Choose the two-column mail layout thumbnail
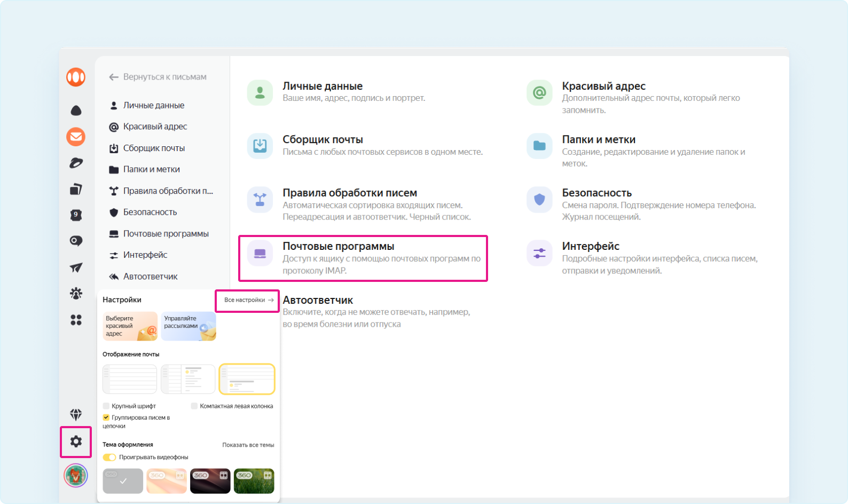 tap(188, 379)
